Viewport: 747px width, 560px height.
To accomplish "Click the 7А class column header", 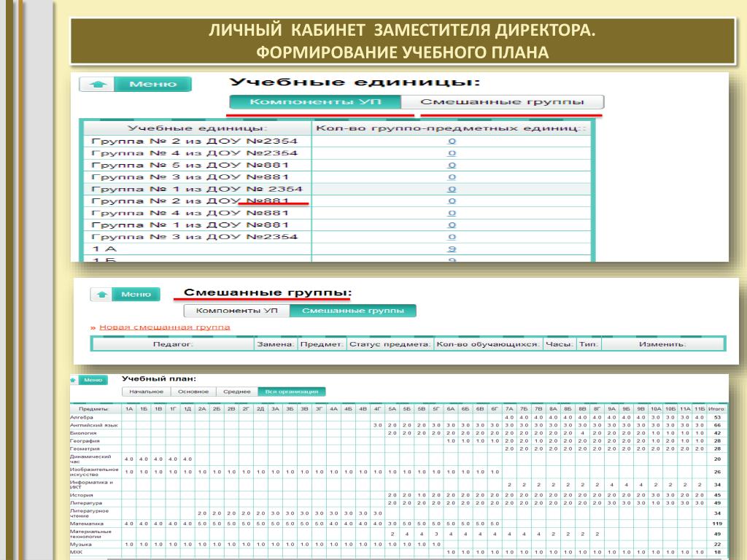I will (x=509, y=408).
